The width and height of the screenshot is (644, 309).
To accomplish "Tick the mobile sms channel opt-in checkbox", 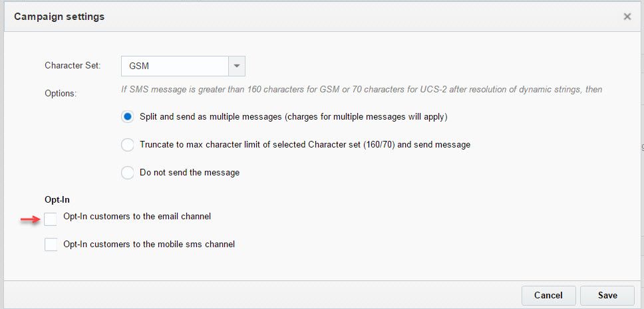I will [51, 245].
